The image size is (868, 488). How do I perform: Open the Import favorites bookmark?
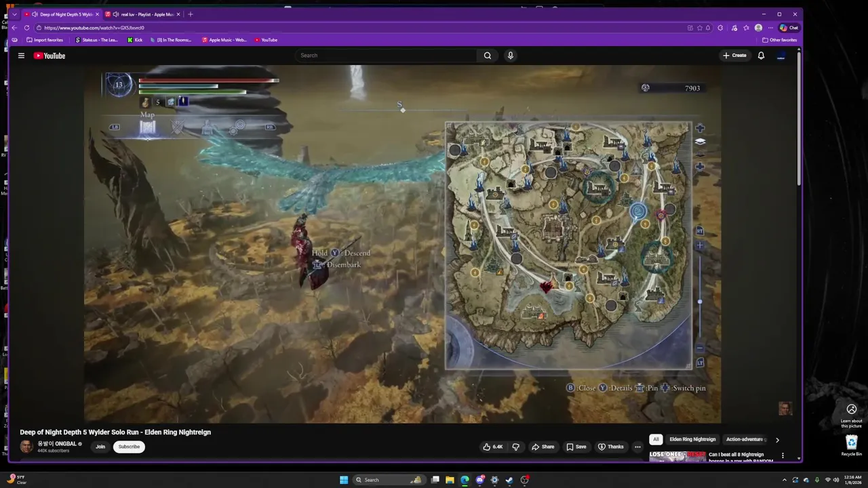[x=45, y=40]
